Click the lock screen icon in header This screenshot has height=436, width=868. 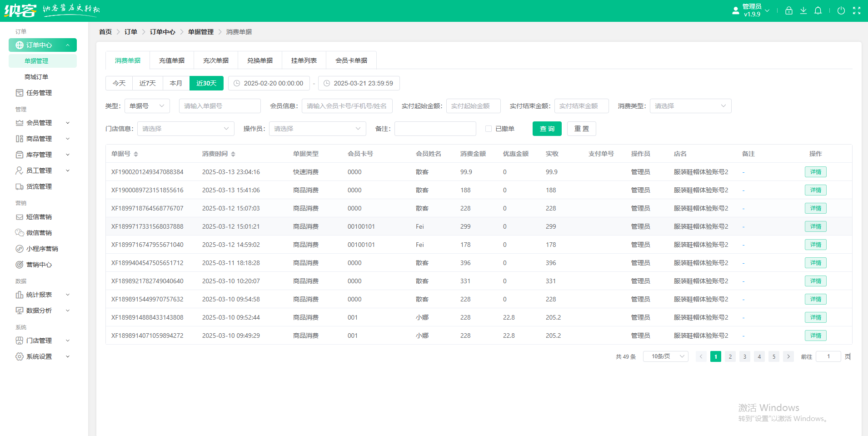click(x=789, y=10)
